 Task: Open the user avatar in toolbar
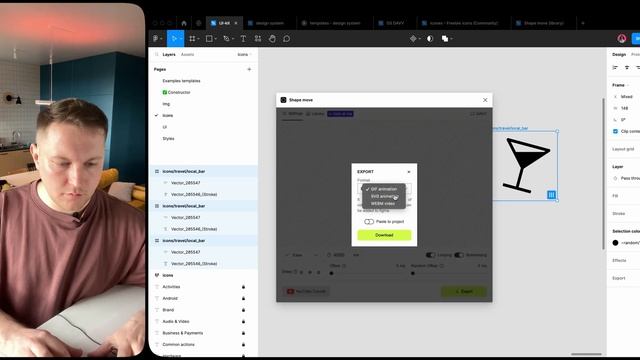(622, 38)
